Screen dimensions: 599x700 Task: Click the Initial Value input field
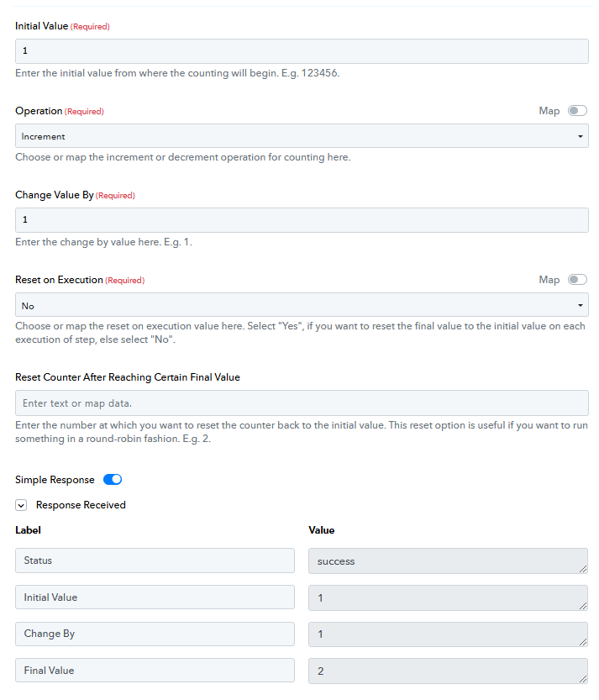[x=302, y=51]
